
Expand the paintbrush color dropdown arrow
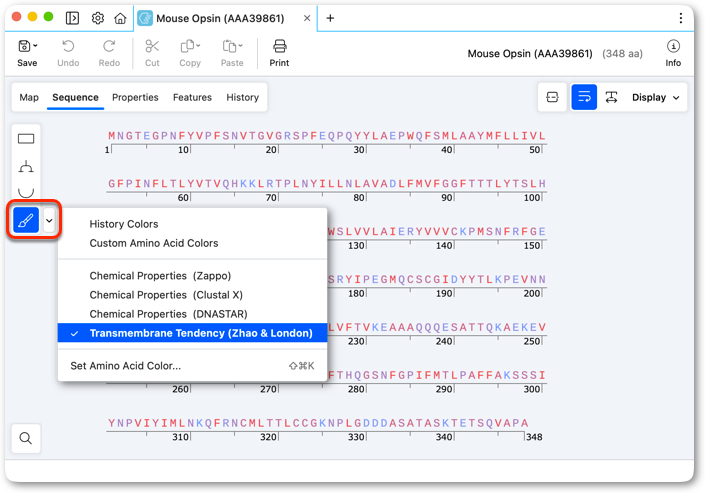49,221
